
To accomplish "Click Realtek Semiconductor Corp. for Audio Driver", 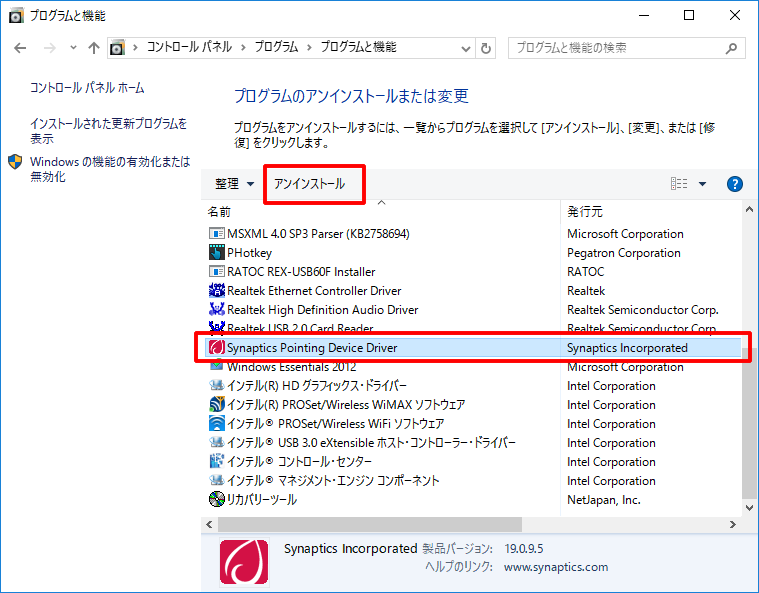I will [x=642, y=309].
